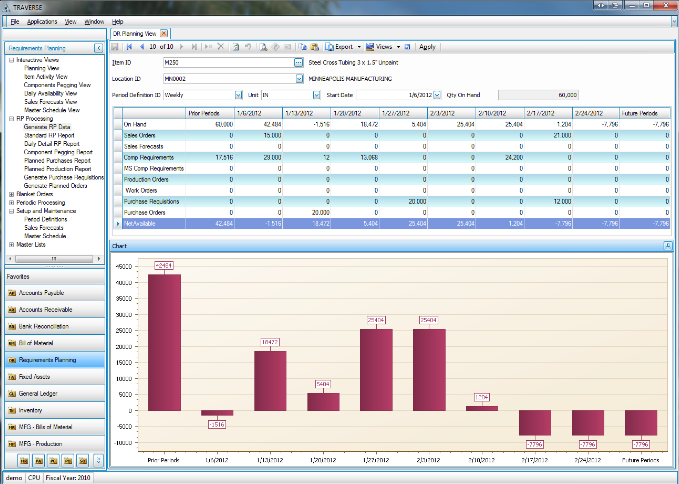Screen dimensions: 679x484
Task: Open the Window menu
Action: (94, 20)
